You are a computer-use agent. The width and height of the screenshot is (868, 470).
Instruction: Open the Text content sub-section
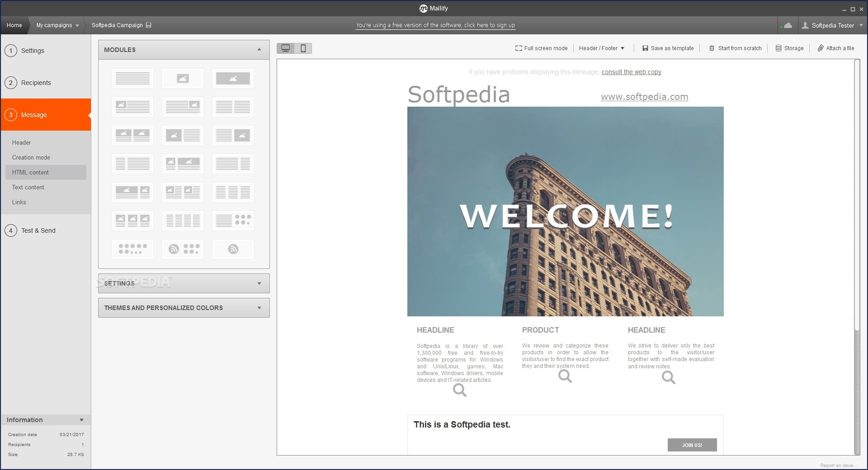pyautogui.click(x=46, y=187)
